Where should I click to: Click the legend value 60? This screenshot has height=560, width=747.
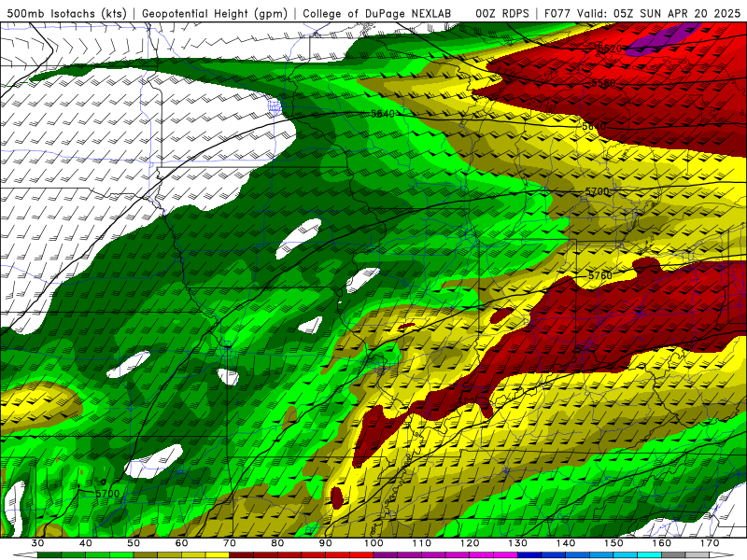[181, 543]
